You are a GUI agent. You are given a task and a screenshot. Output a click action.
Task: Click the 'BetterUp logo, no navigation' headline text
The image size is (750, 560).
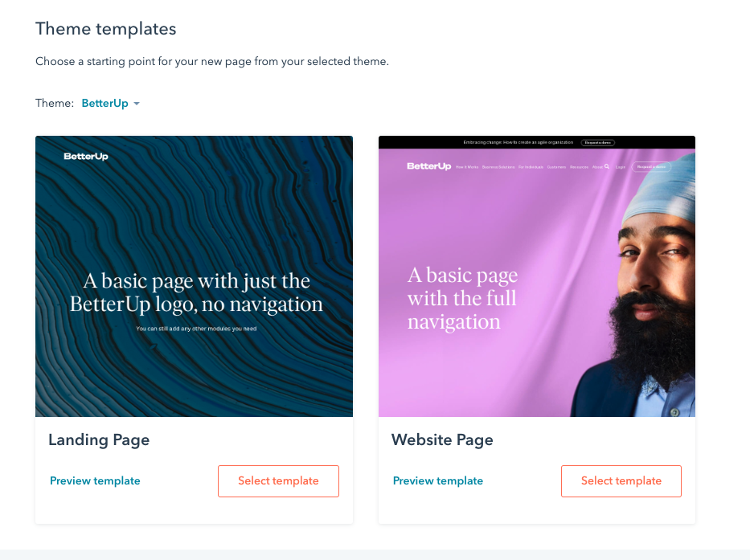pos(197,305)
